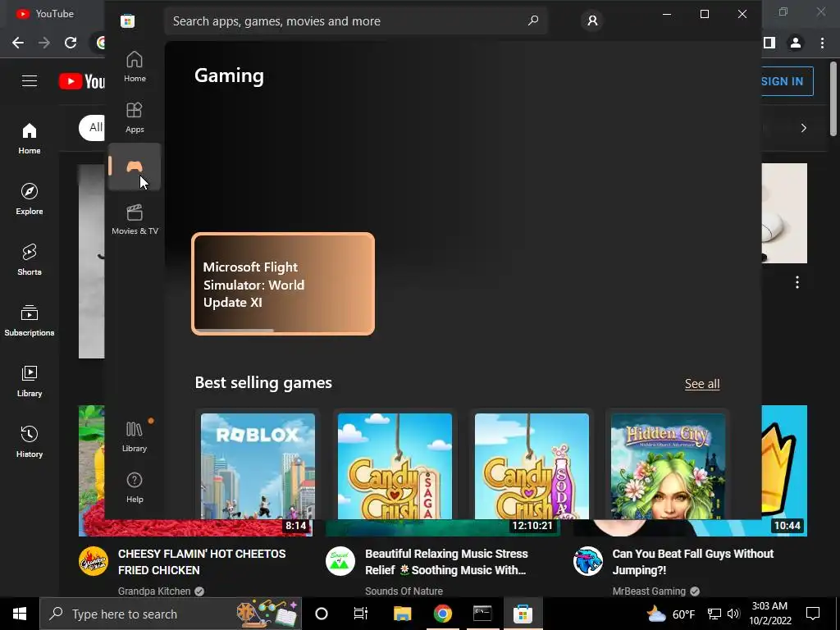Open YouTube History in left sidebar
This screenshot has width=840, height=630.
(30, 442)
